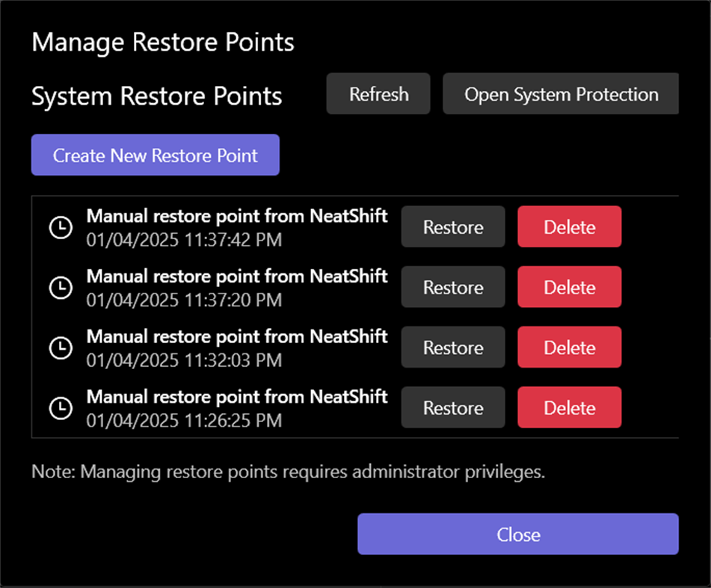The height and width of the screenshot is (588, 711).
Task: Click the Refresh button
Action: [378, 94]
